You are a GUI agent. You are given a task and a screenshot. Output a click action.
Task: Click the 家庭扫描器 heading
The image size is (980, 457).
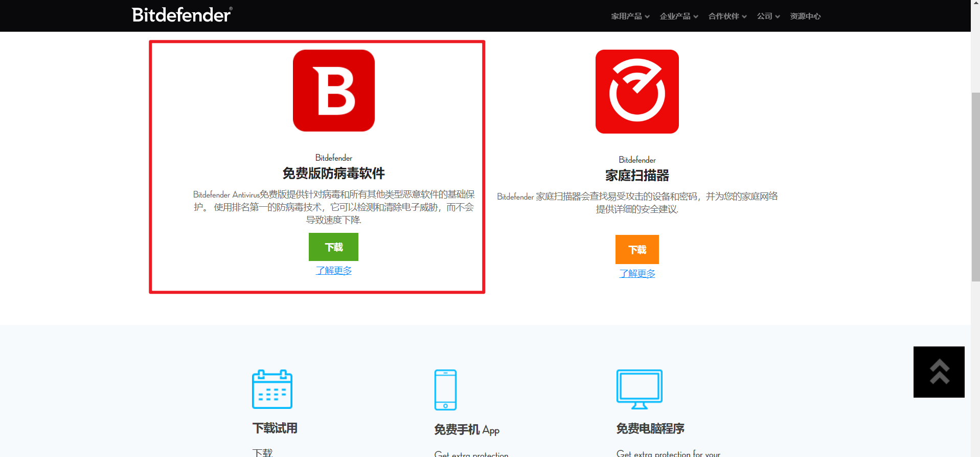637,176
